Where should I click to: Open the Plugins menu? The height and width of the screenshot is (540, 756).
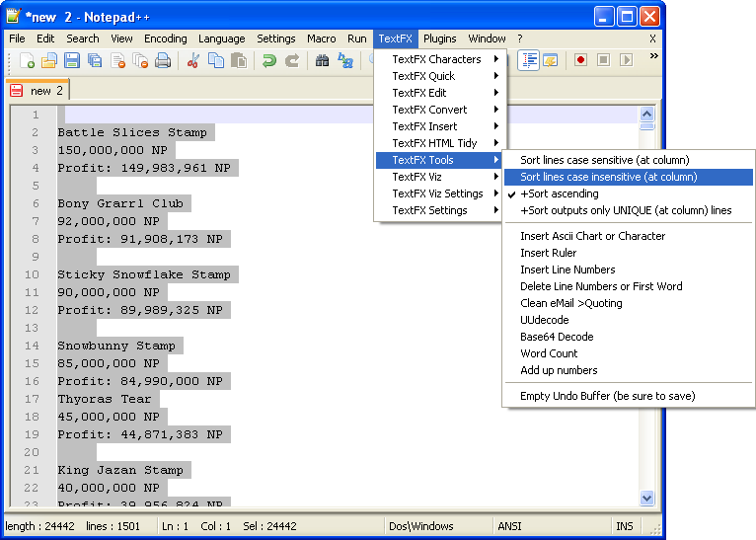(x=440, y=39)
